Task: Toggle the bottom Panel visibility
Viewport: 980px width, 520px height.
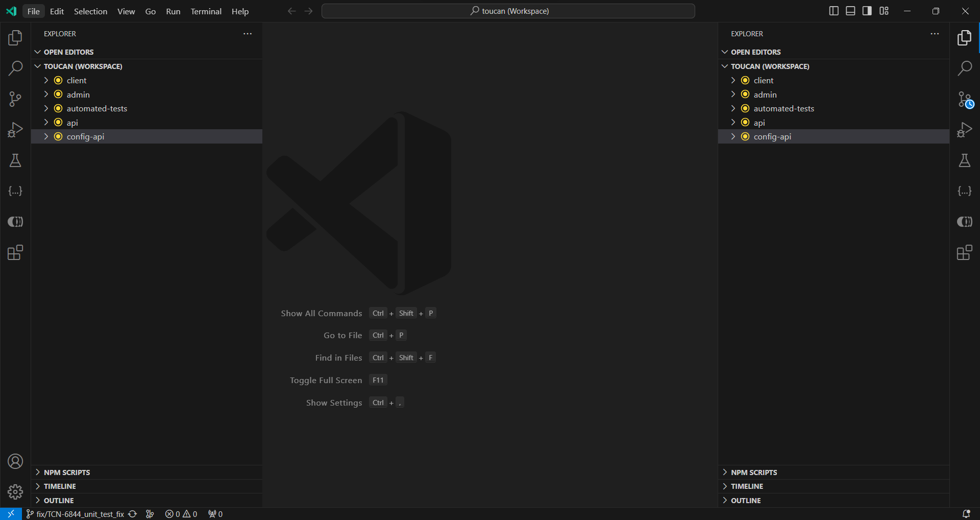Action: click(x=850, y=10)
